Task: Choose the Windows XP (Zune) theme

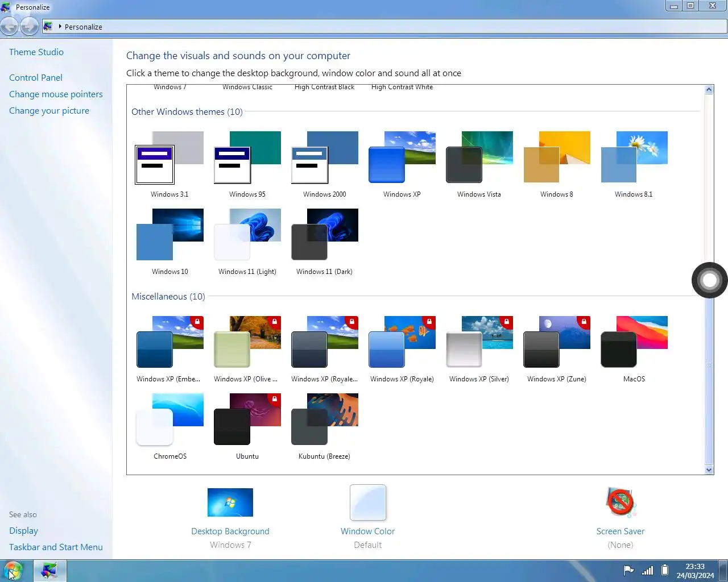Action: tap(557, 349)
